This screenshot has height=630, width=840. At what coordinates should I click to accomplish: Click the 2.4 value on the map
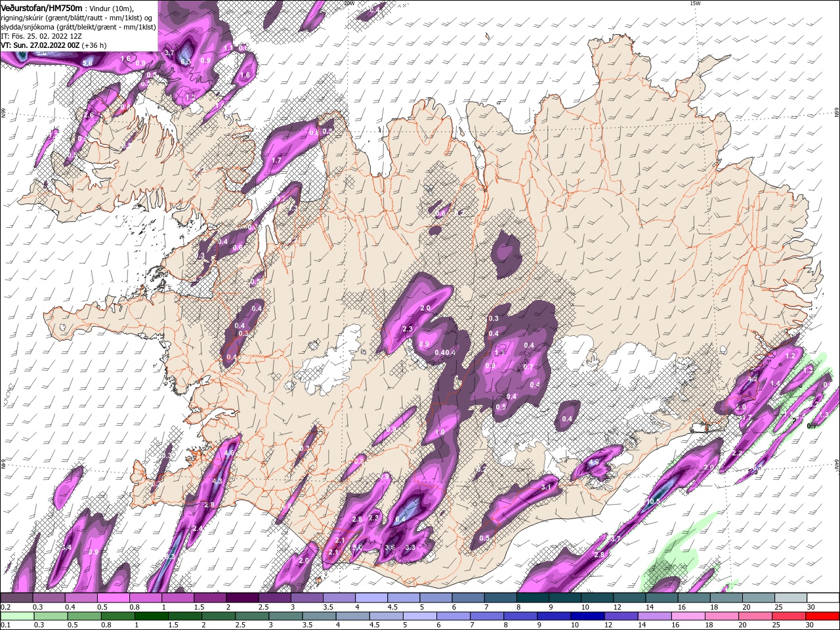(197, 528)
